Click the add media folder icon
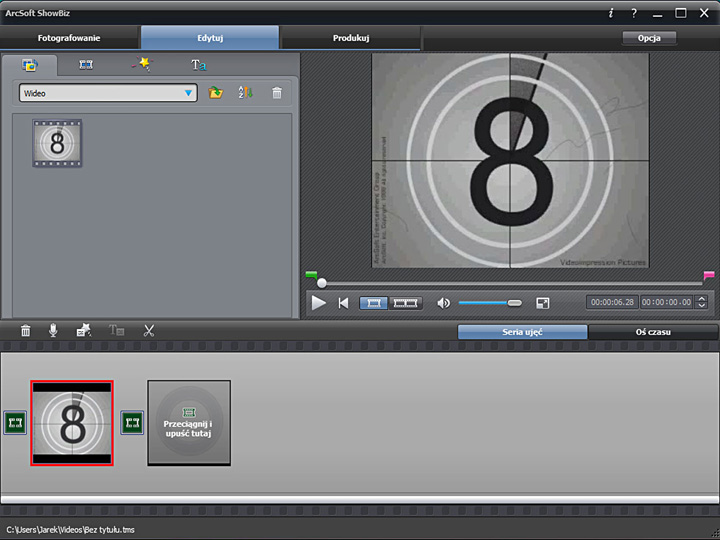 coord(215,93)
